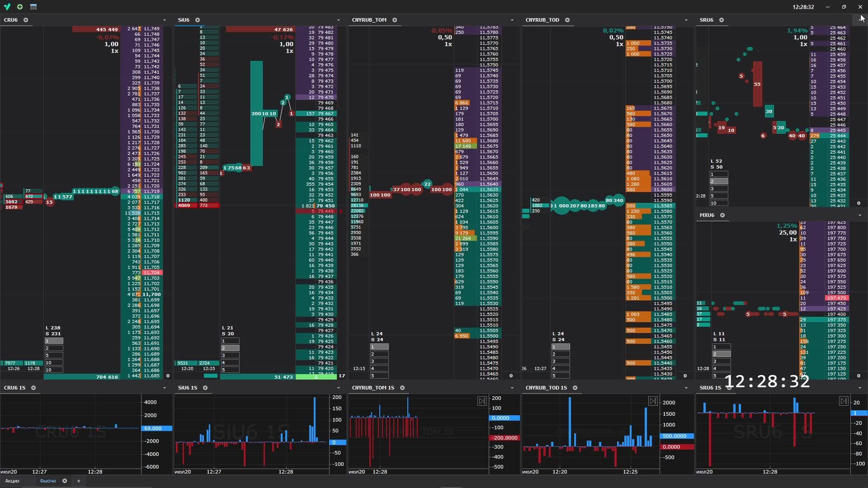The height and width of the screenshot is (488, 868).
Task: Open the SiU6 panel dropdown arrow
Action: [338, 20]
